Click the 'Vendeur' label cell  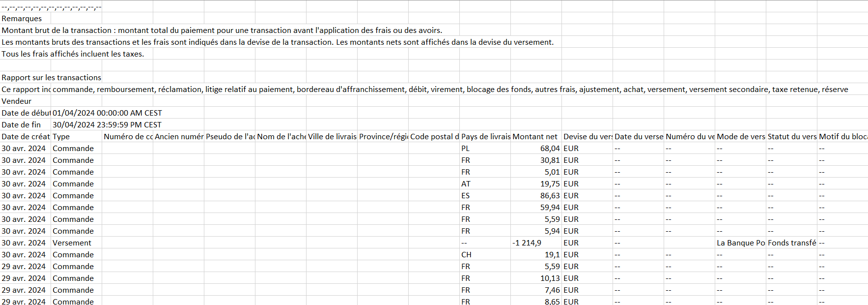(x=17, y=101)
